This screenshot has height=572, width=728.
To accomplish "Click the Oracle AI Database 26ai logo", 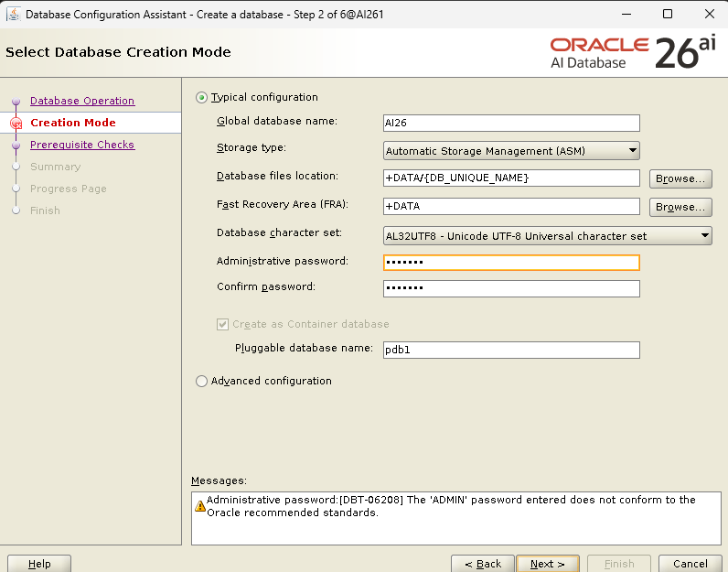I will (x=633, y=52).
